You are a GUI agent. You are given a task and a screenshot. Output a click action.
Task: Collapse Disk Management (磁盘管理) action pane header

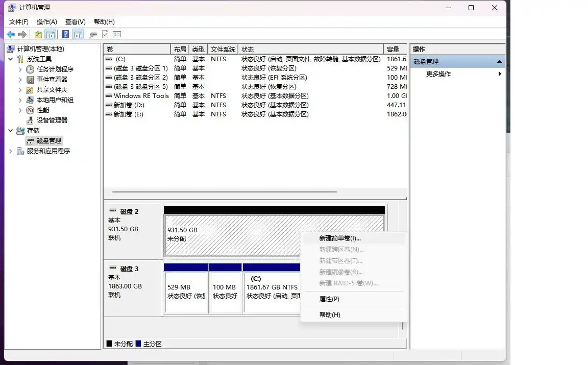click(x=499, y=62)
